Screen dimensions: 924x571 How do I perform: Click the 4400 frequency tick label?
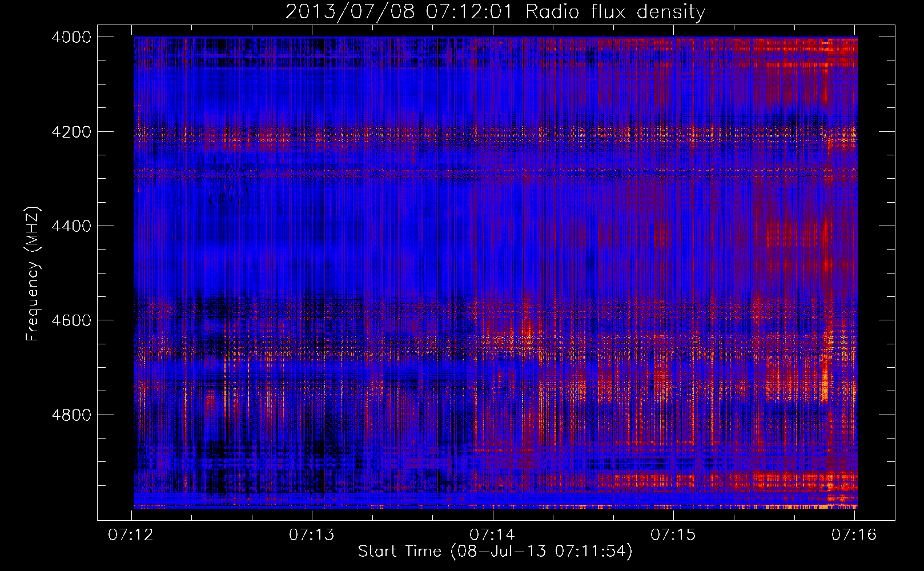click(x=71, y=226)
